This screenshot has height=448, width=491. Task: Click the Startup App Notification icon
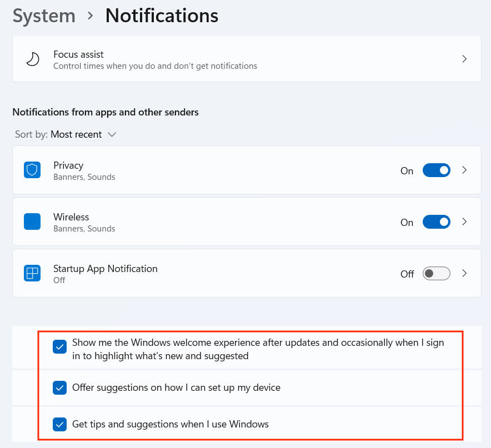[32, 273]
